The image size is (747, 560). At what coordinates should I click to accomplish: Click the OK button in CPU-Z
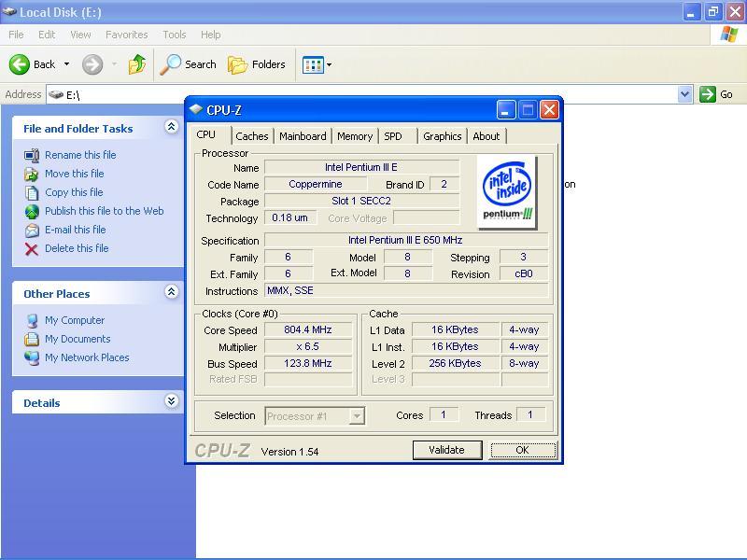(523, 450)
